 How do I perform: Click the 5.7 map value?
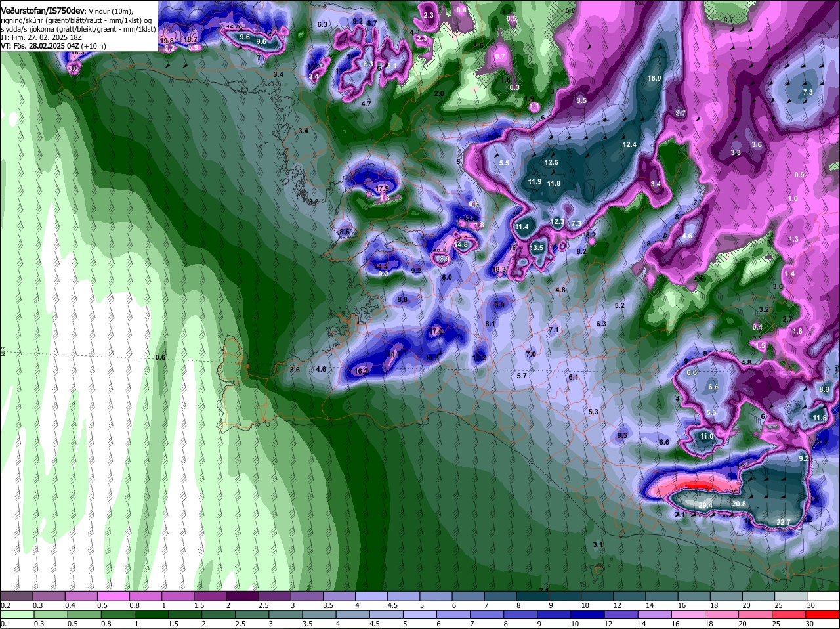click(522, 376)
